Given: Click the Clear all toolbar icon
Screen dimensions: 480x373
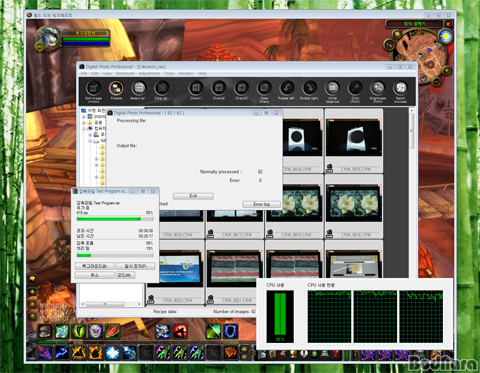Looking at the screenshot, I should coord(161,88).
